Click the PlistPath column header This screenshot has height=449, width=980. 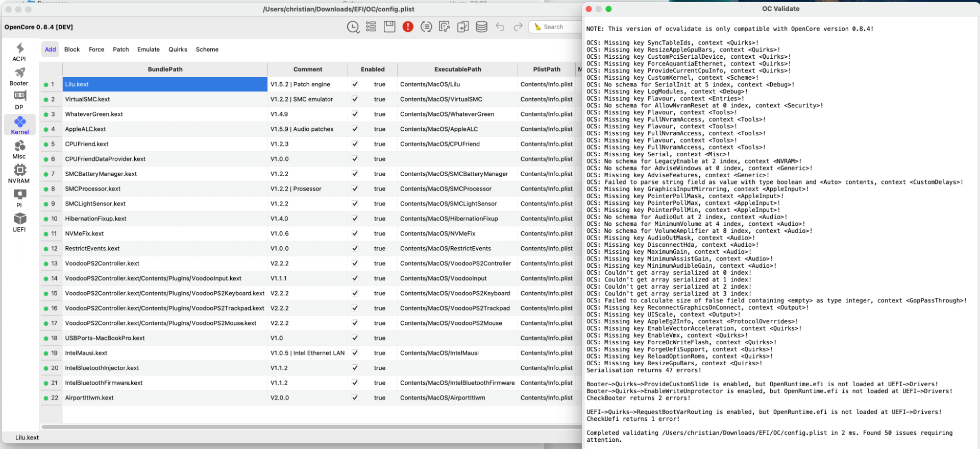click(547, 69)
